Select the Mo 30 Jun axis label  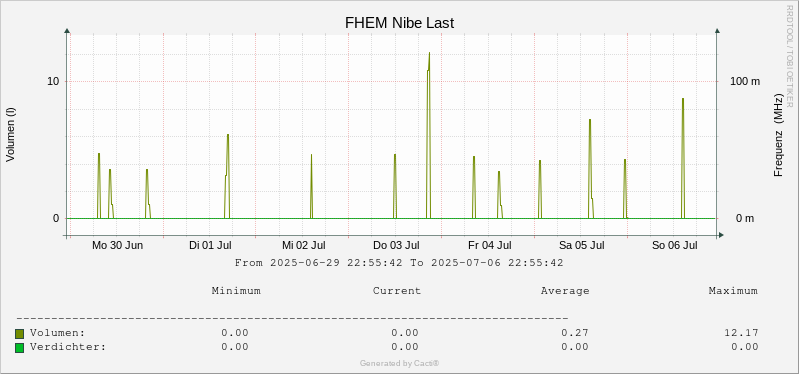(117, 246)
